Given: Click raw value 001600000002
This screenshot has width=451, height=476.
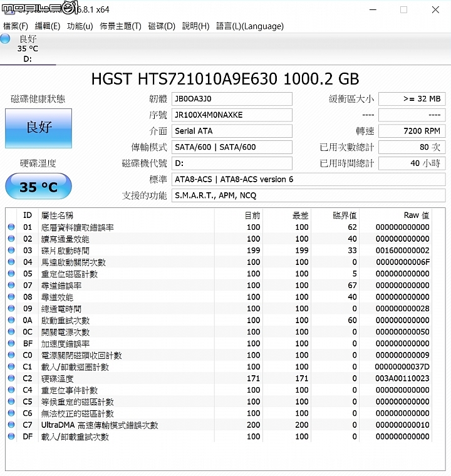Looking at the screenshot, I should click(x=402, y=251).
